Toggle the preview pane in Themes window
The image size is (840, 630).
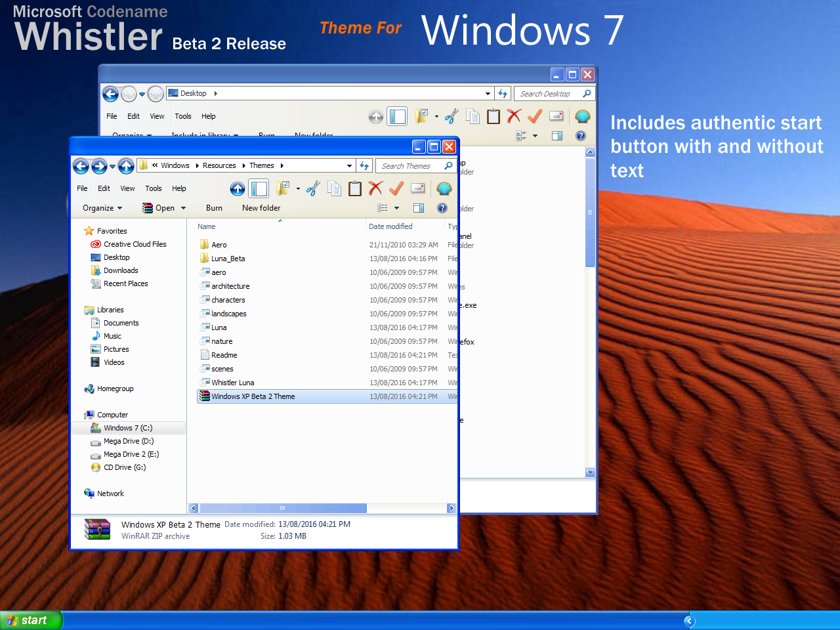419,208
